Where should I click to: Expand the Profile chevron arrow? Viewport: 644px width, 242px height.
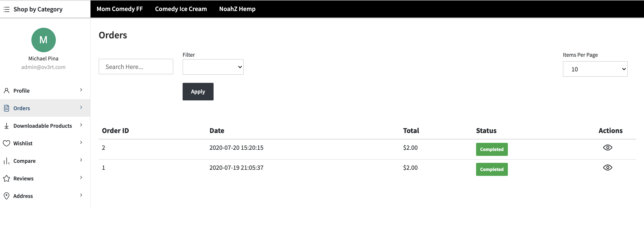pyautogui.click(x=81, y=90)
